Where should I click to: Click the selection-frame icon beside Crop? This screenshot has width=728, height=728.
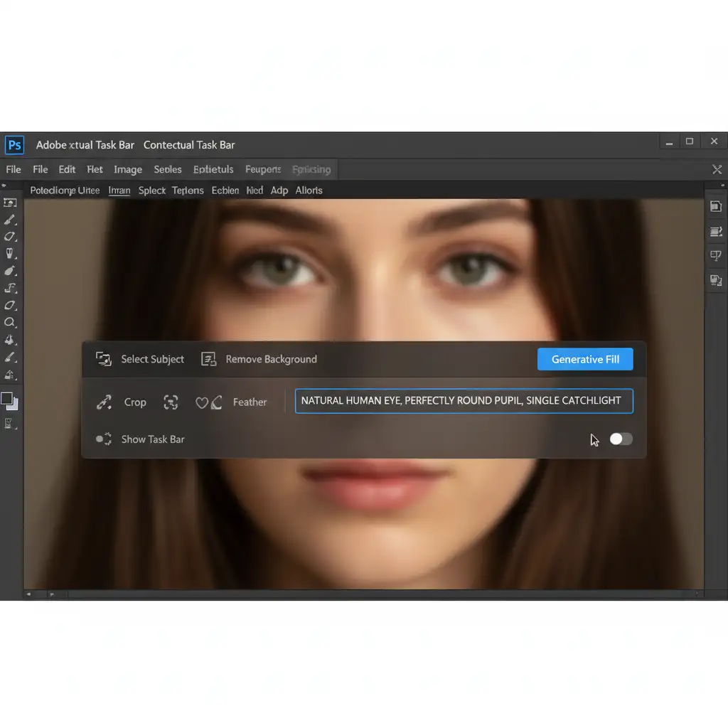[171, 402]
